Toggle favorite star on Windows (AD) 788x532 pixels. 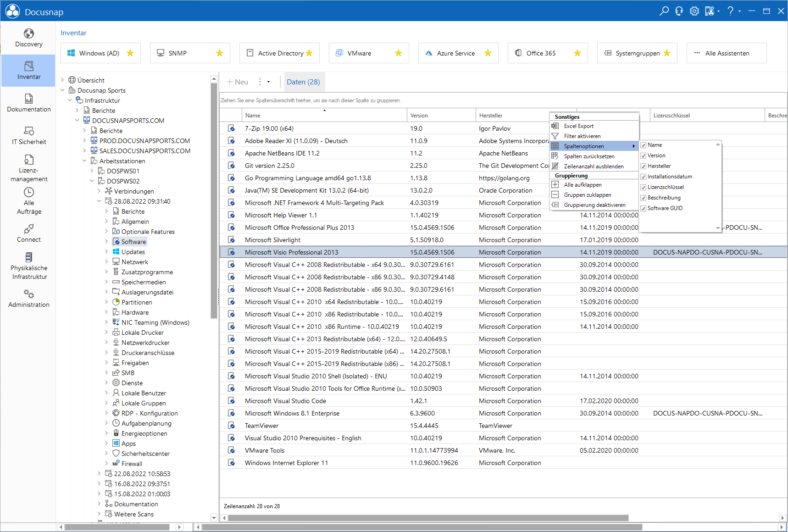click(130, 53)
